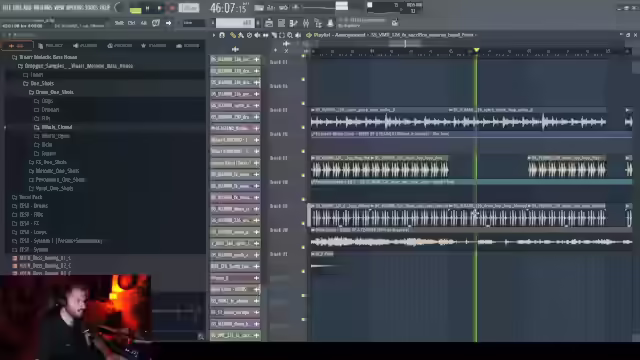Open the playlist options menu arrow

coord(213,36)
